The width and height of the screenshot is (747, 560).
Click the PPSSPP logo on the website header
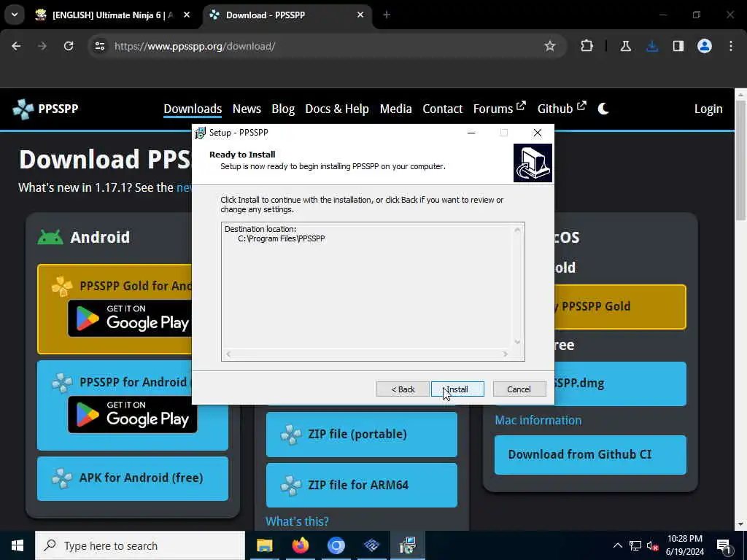pos(46,109)
